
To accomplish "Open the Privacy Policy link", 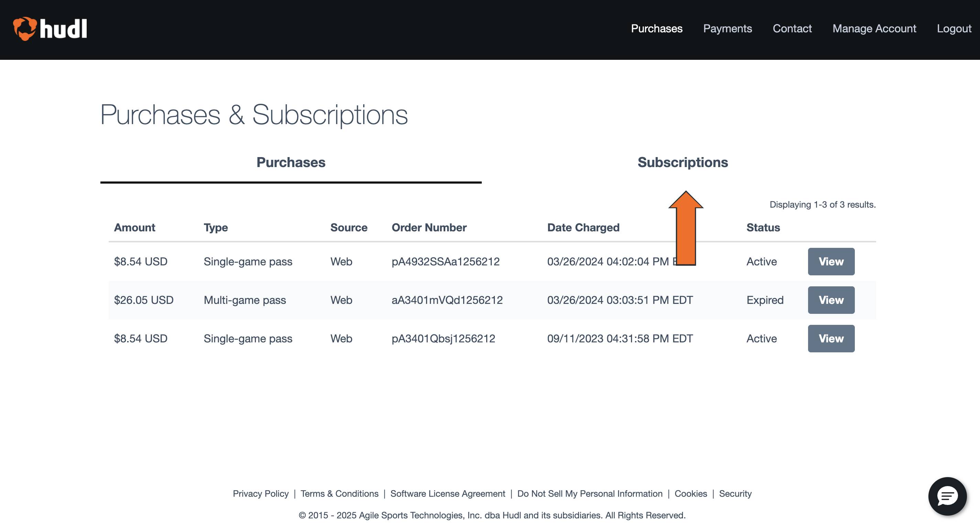I will (x=261, y=494).
